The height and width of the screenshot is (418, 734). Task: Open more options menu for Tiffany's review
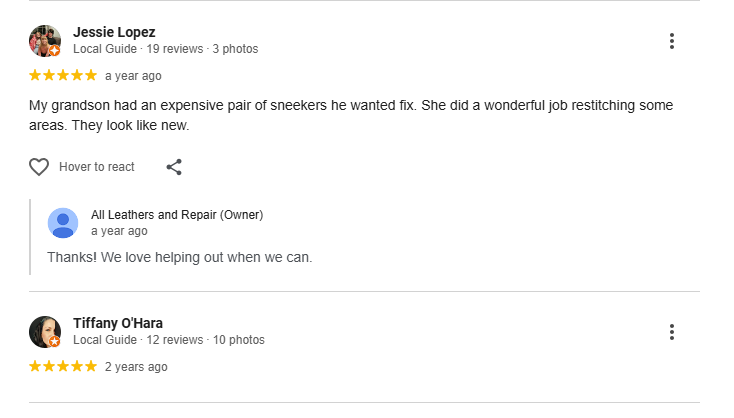click(672, 332)
